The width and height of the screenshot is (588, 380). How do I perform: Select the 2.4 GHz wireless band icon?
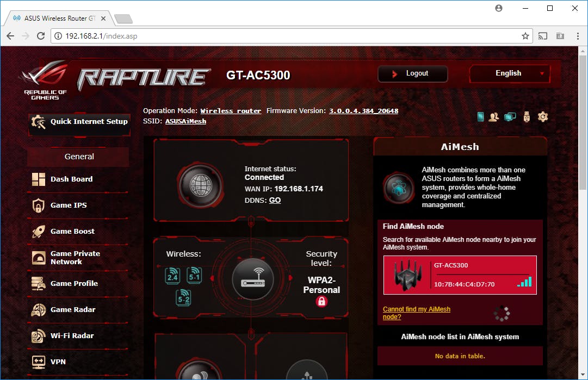172,276
